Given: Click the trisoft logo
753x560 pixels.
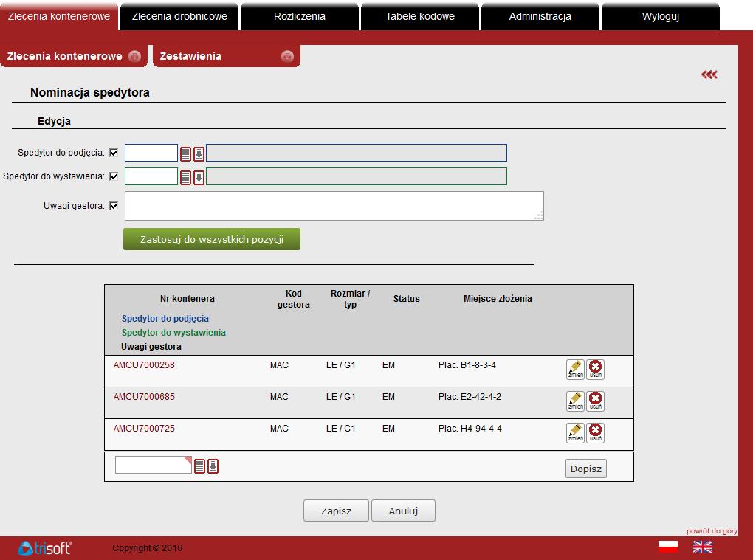Looking at the screenshot, I should 44,547.
